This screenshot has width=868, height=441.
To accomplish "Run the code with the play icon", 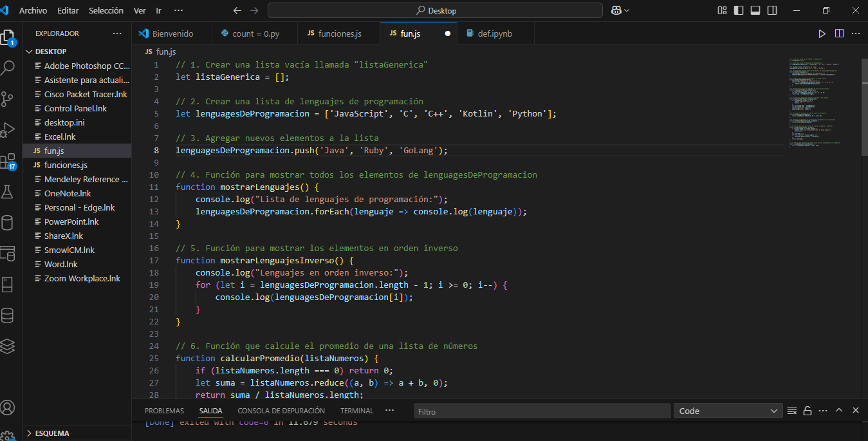I will [x=822, y=33].
